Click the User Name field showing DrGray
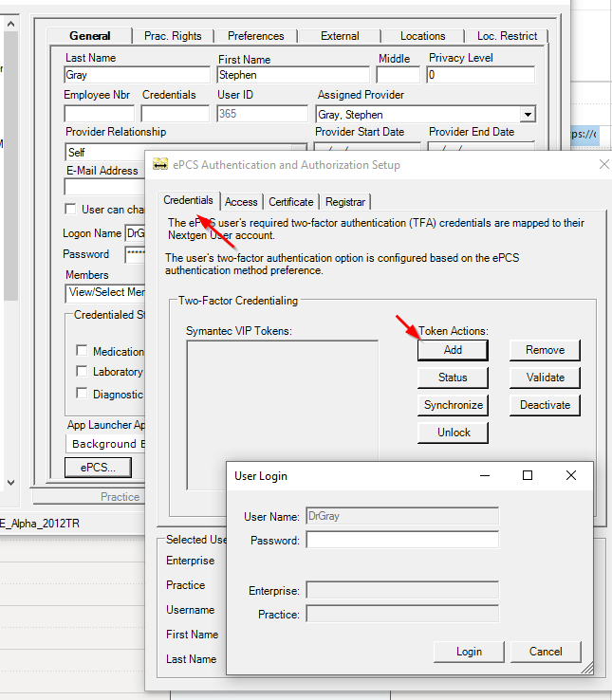This screenshot has height=700, width=612. click(x=402, y=516)
